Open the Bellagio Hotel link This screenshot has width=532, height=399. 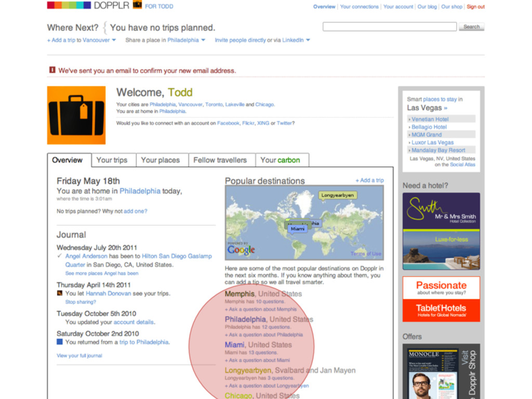[429, 127]
